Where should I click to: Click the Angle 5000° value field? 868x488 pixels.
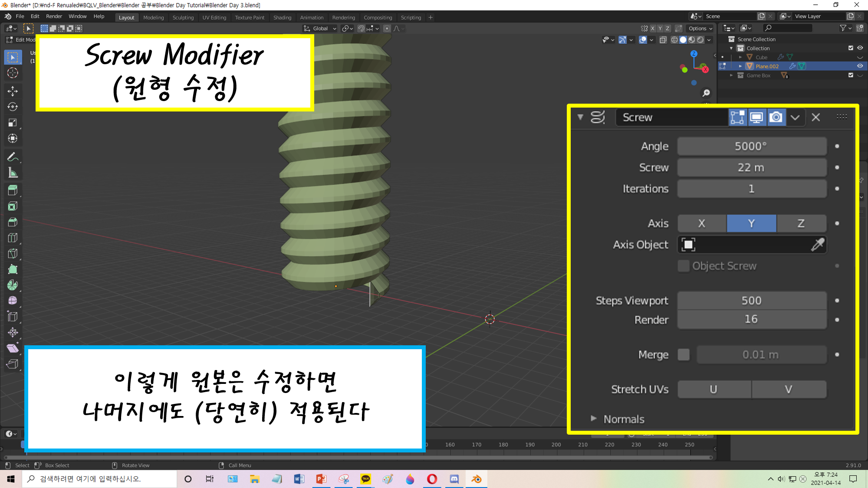coord(751,147)
